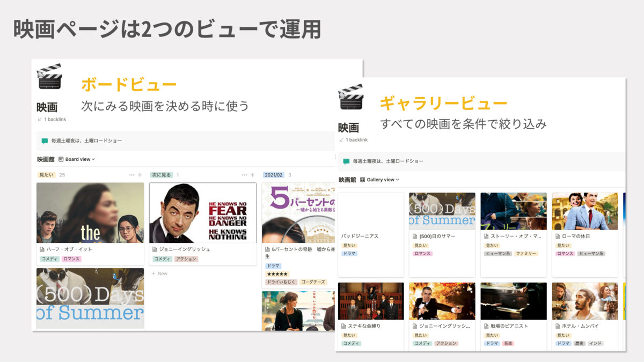Click callout speech icon in Board view window
Viewport: 644px width, 362px height.
click(45, 141)
